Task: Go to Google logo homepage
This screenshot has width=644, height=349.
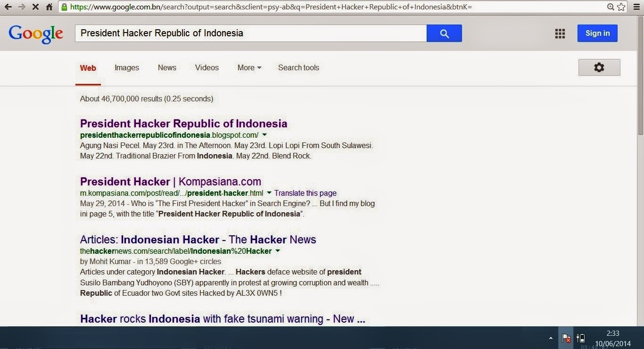Action: pyautogui.click(x=36, y=34)
